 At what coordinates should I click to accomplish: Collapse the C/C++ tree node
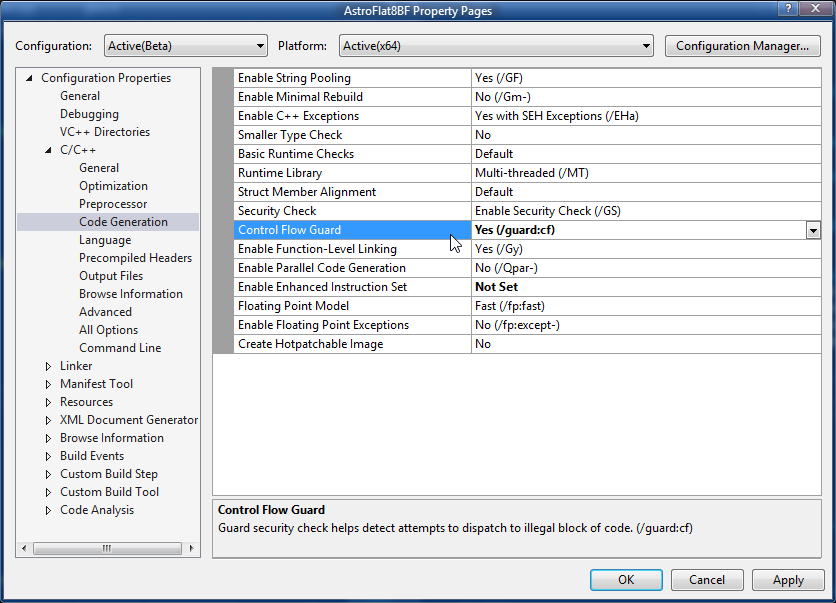coord(49,150)
